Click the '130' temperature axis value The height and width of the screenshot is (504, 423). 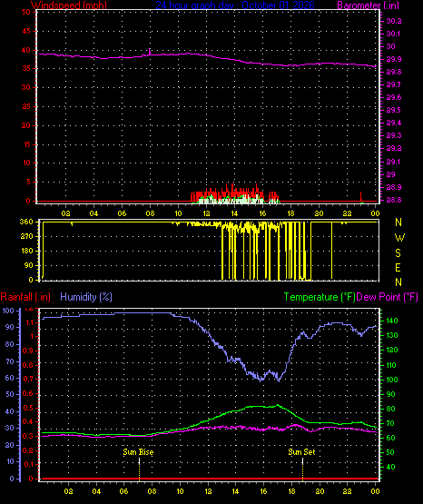tap(392, 335)
